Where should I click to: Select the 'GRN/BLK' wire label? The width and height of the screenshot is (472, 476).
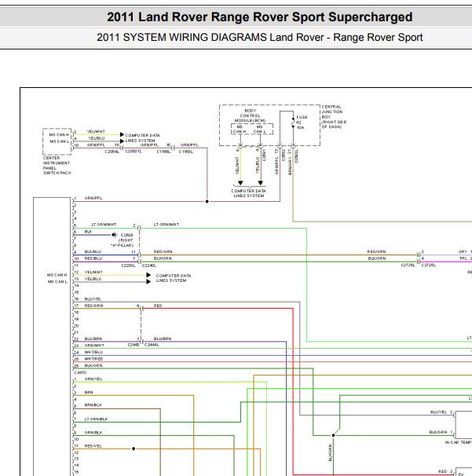(93, 433)
